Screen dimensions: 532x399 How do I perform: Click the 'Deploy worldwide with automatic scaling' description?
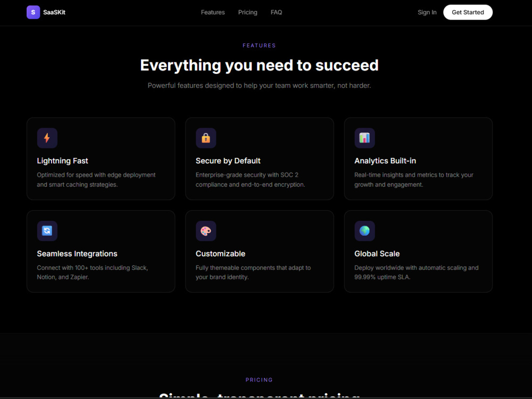[417, 272]
